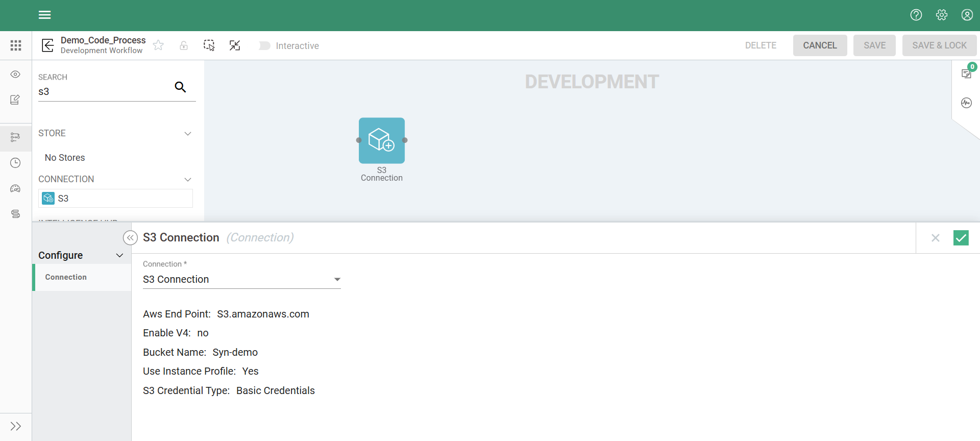Click the collapse-to-fit arrows icon
980x441 pixels.
(235, 45)
